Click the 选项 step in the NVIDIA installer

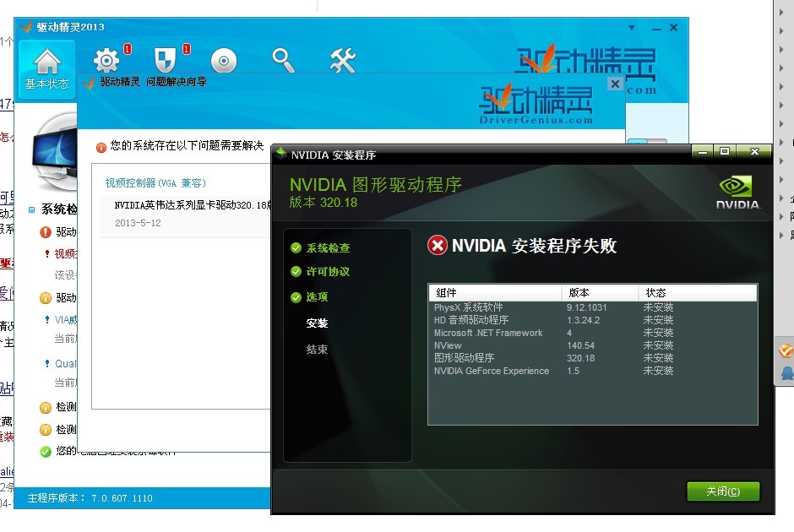(x=317, y=297)
